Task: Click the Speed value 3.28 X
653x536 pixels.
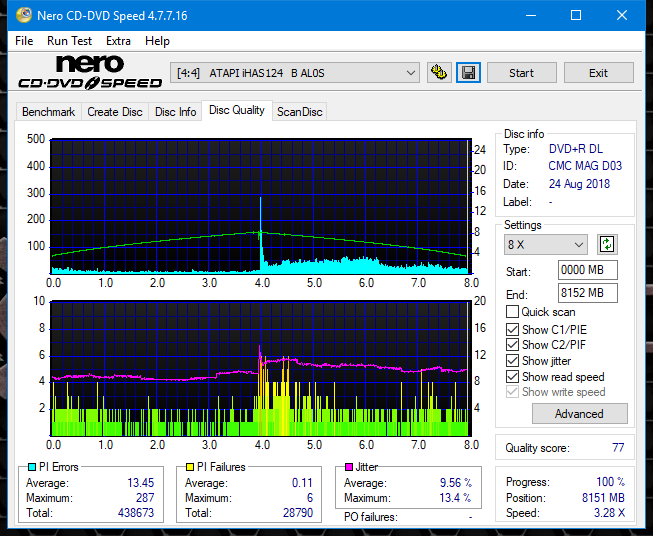Action: [609, 513]
